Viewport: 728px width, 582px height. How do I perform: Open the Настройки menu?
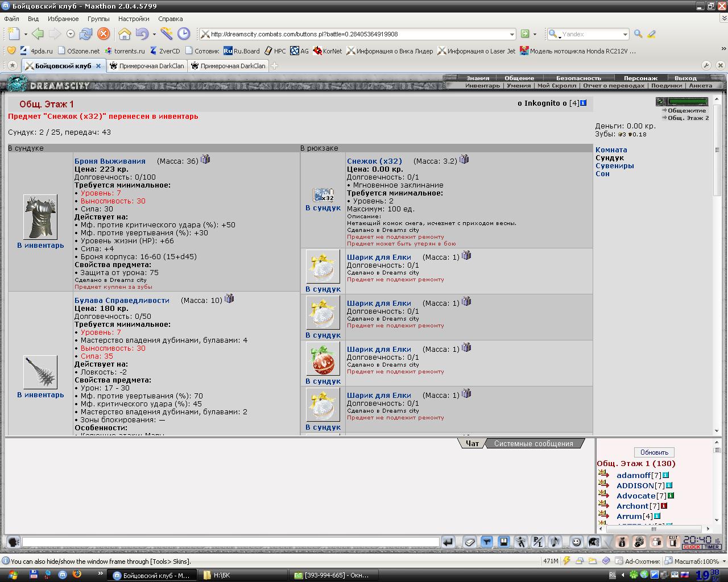click(x=134, y=19)
